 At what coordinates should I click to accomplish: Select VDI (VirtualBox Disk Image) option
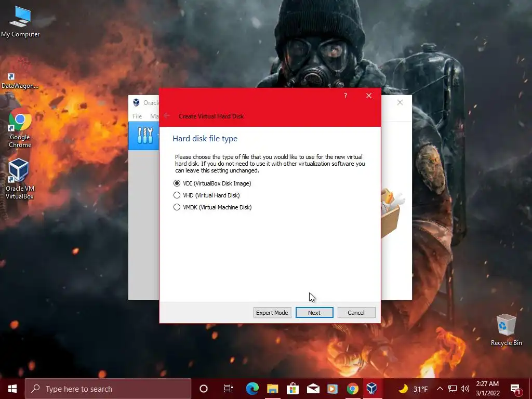212,183
